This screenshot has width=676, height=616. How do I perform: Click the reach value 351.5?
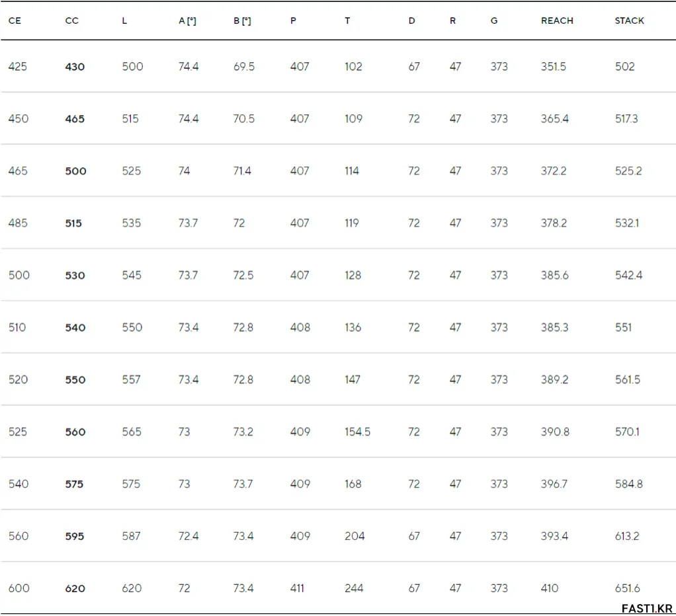click(554, 67)
